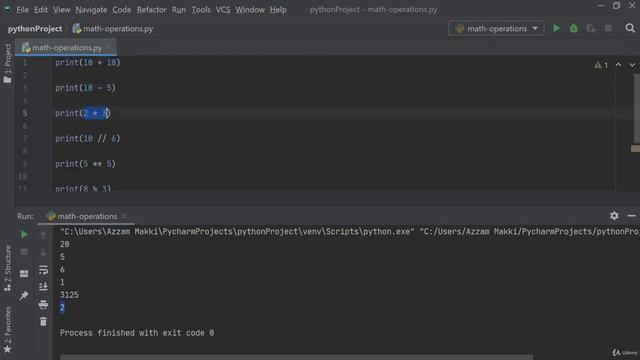
Task: Go to next highlighted error arrow
Action: click(632, 65)
